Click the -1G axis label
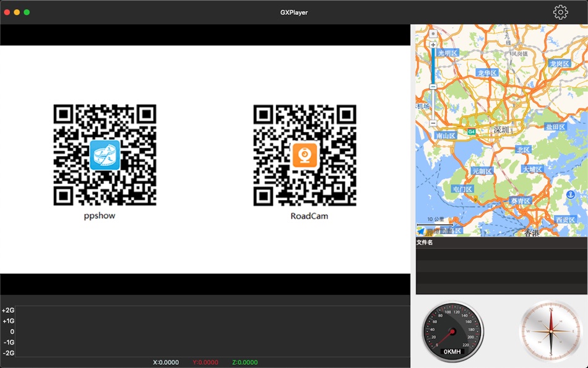 9,343
